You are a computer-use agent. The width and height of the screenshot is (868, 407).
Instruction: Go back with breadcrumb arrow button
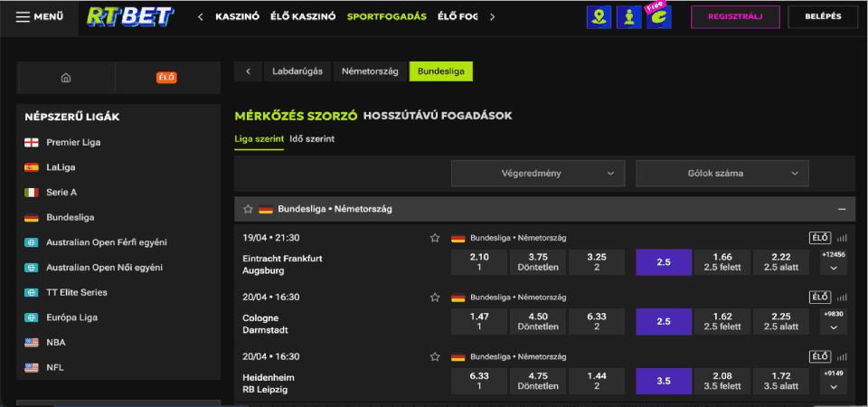[x=248, y=71]
